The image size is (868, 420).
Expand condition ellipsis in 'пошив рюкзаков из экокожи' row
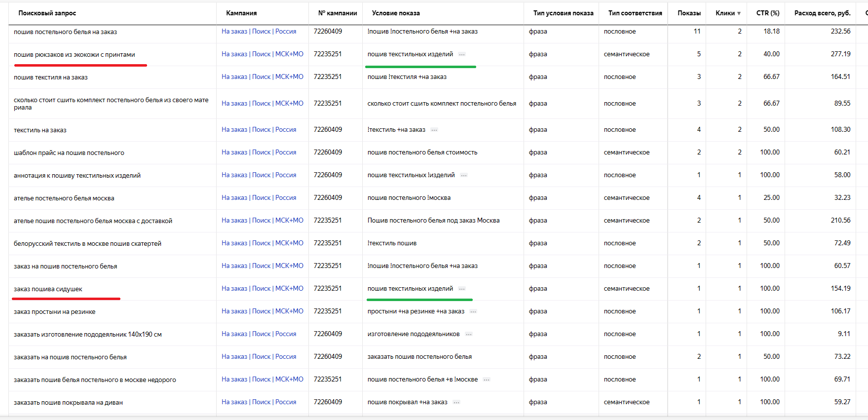tap(462, 54)
